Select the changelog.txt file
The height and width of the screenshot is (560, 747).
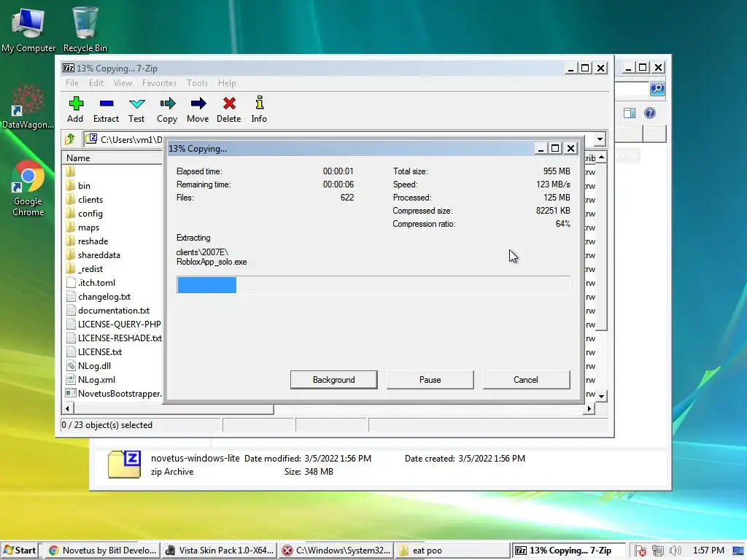pyautogui.click(x=104, y=296)
